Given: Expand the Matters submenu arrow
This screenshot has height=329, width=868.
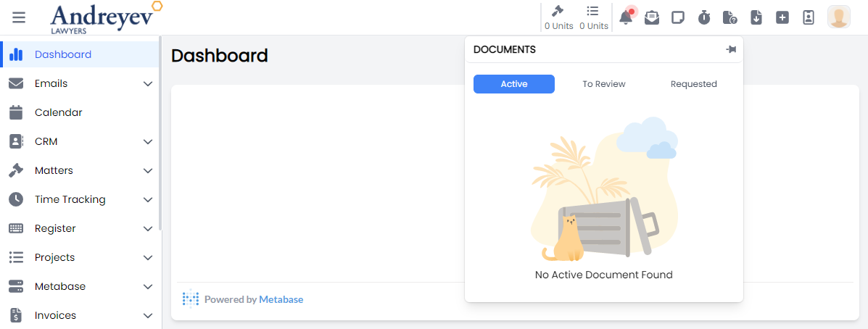Looking at the screenshot, I should [148, 171].
